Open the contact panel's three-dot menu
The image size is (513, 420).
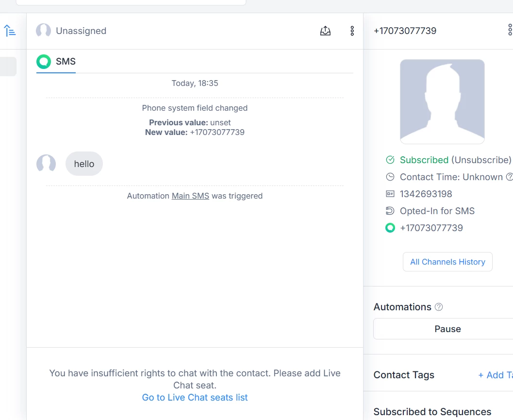tap(510, 31)
